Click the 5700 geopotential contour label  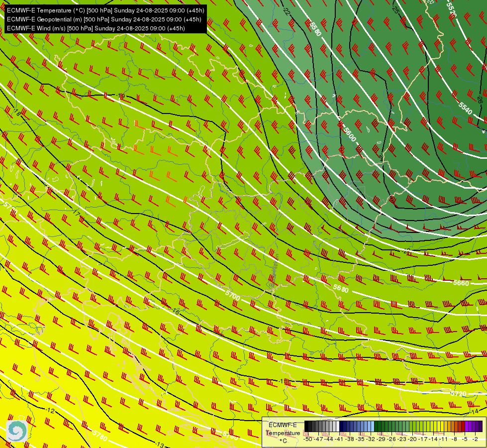(x=233, y=295)
